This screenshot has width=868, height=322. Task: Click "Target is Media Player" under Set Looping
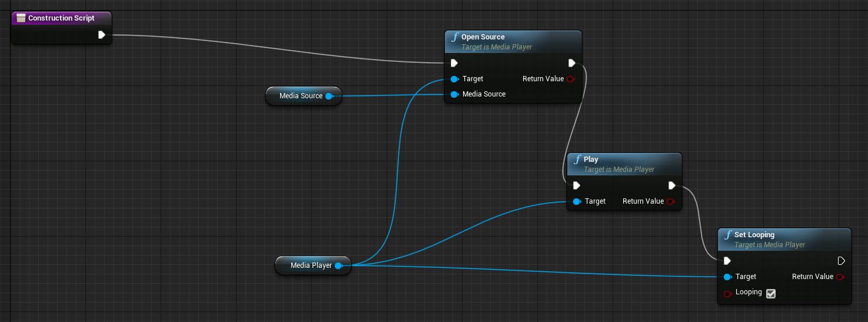770,245
